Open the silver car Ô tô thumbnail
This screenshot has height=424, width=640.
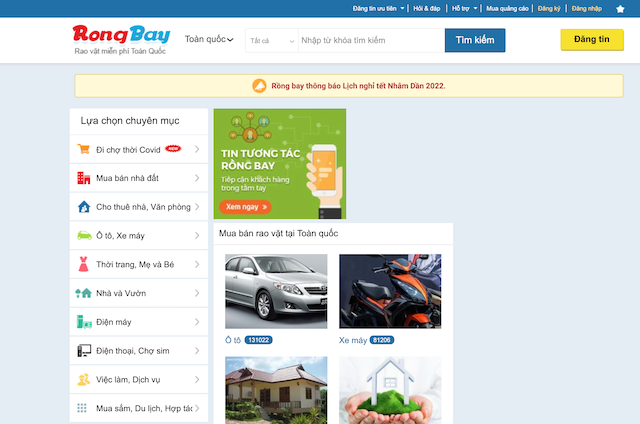point(275,291)
